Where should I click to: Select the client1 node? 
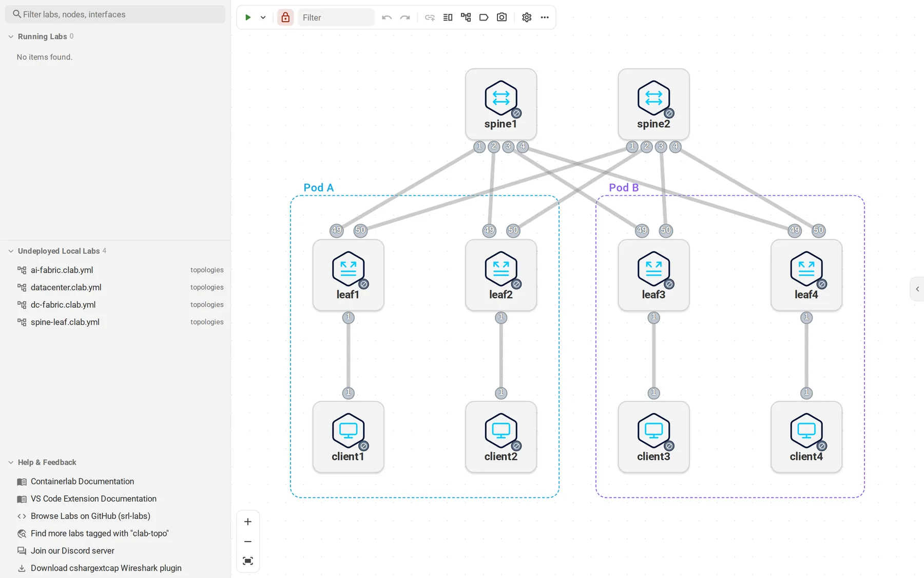348,437
